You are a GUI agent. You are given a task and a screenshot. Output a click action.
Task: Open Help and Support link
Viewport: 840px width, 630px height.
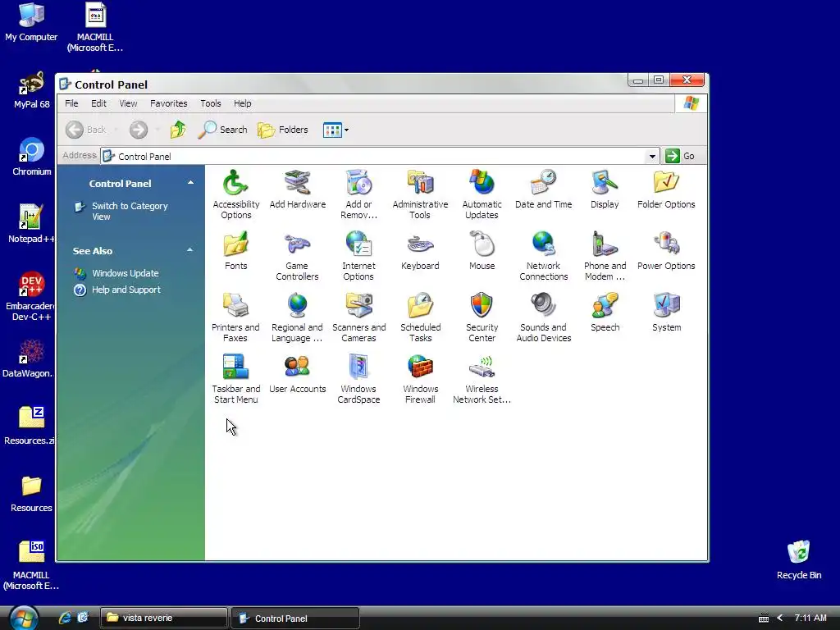tap(126, 290)
